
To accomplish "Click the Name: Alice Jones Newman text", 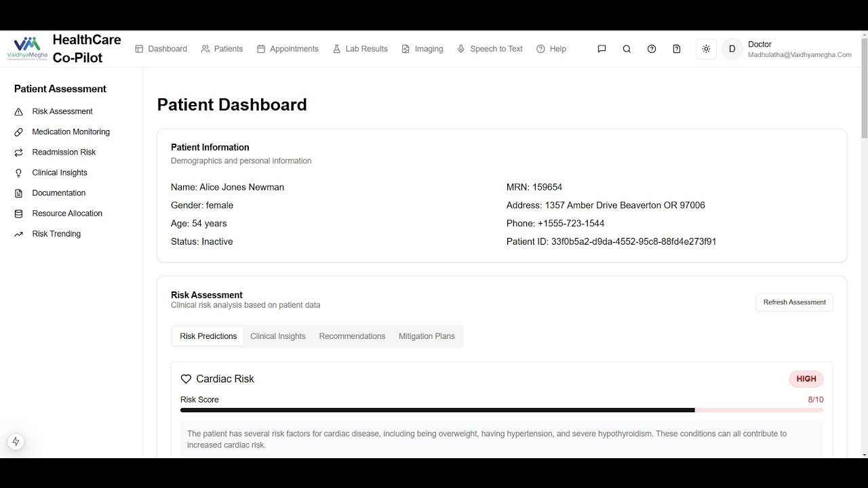I will click(x=227, y=187).
